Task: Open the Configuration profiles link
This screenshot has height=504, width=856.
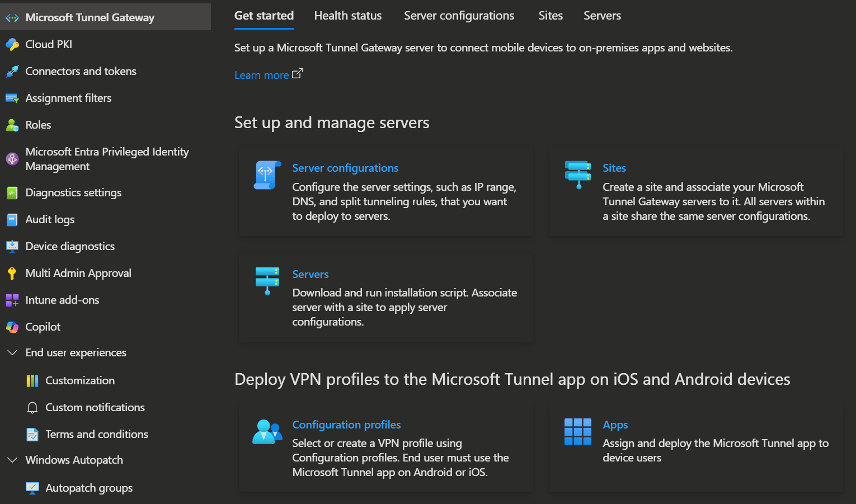Action: pos(346,425)
